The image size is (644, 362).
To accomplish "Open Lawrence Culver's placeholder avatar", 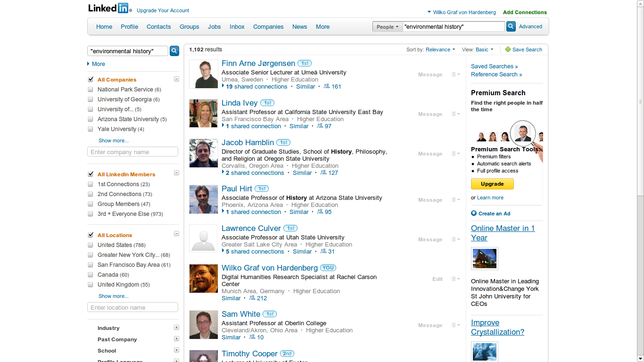I will (x=204, y=239).
